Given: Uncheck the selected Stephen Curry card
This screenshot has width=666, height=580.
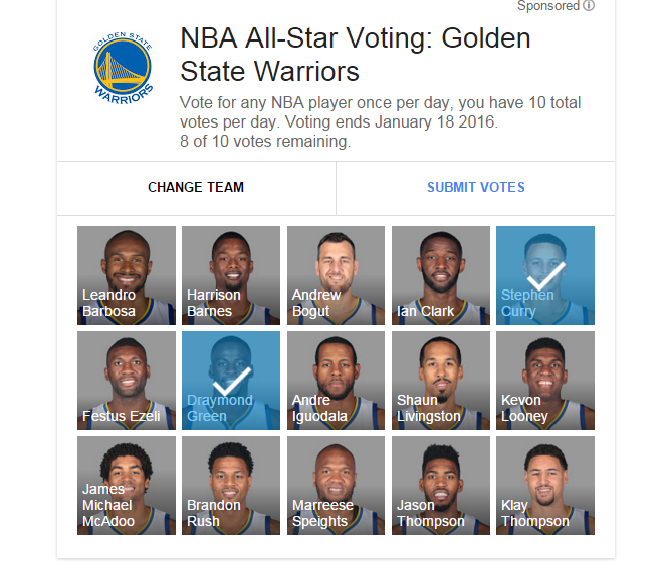Looking at the screenshot, I should tap(545, 275).
